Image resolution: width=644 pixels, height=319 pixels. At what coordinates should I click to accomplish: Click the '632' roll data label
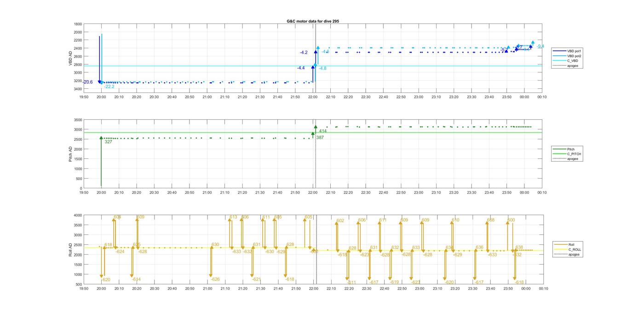395,248
